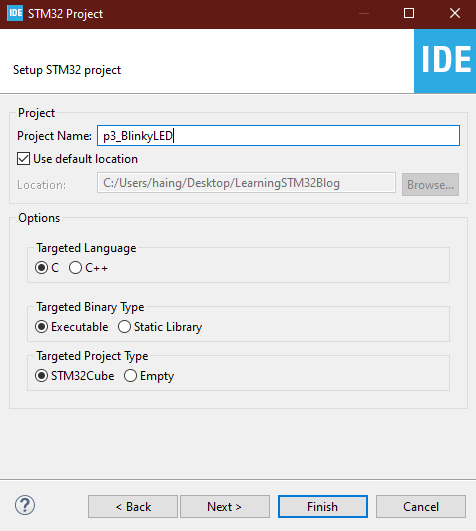Click the Setup STM32 project heading

click(x=67, y=70)
